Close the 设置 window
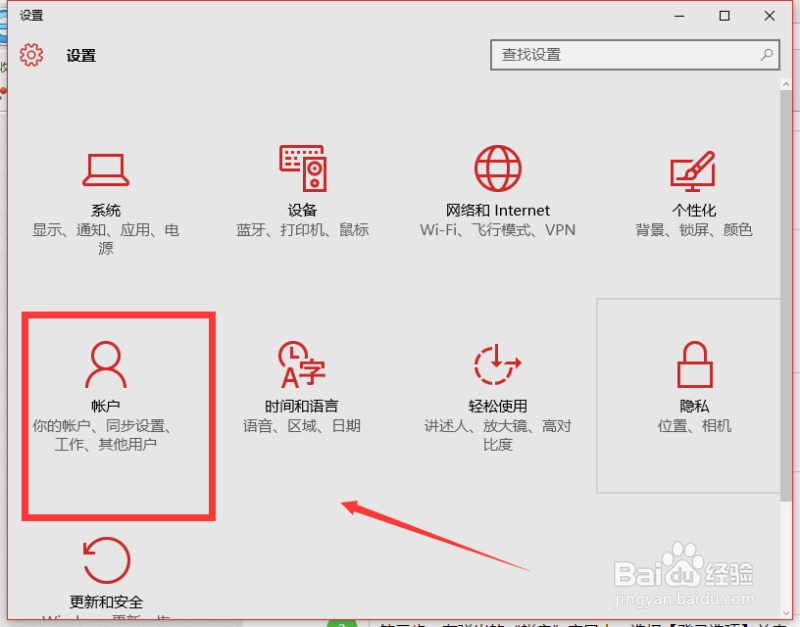 coord(769,16)
